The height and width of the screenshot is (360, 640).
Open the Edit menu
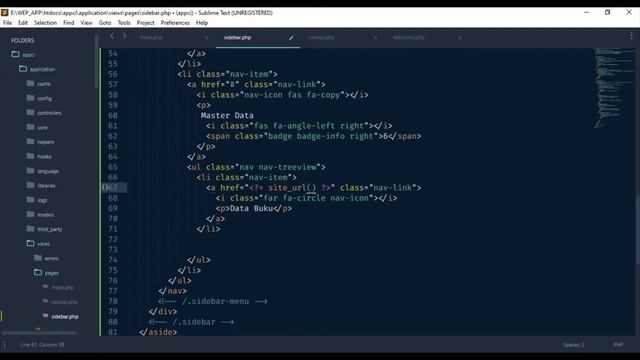tap(23, 23)
